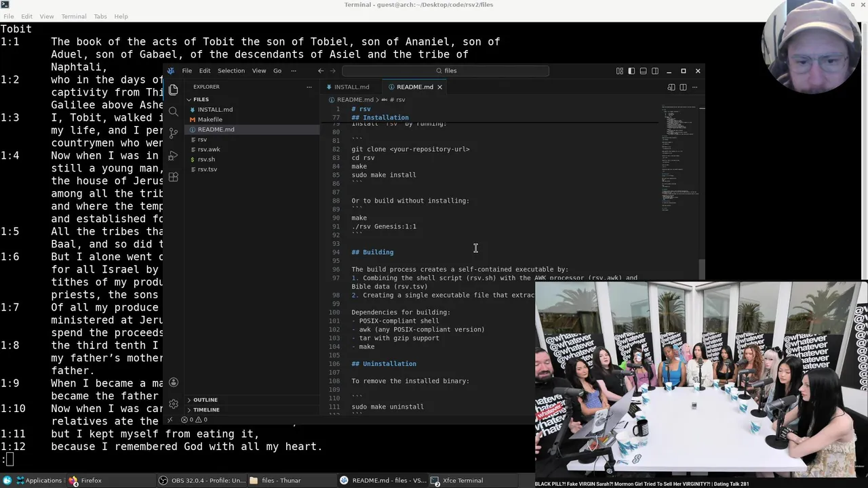Image resolution: width=868 pixels, height=488 pixels.
Task: Open the Accounts menu in VS Code
Action: pyautogui.click(x=174, y=382)
